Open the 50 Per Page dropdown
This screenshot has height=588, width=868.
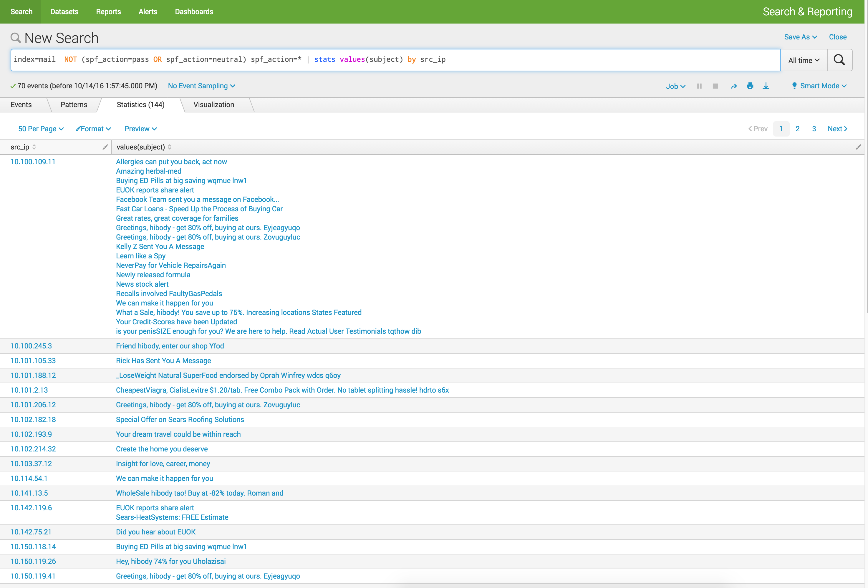pyautogui.click(x=41, y=129)
